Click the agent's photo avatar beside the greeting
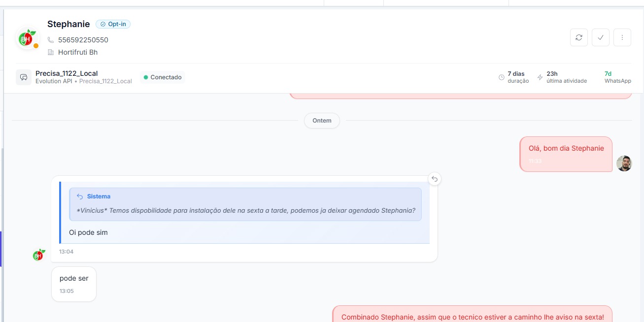644x322 pixels. pos(624,163)
